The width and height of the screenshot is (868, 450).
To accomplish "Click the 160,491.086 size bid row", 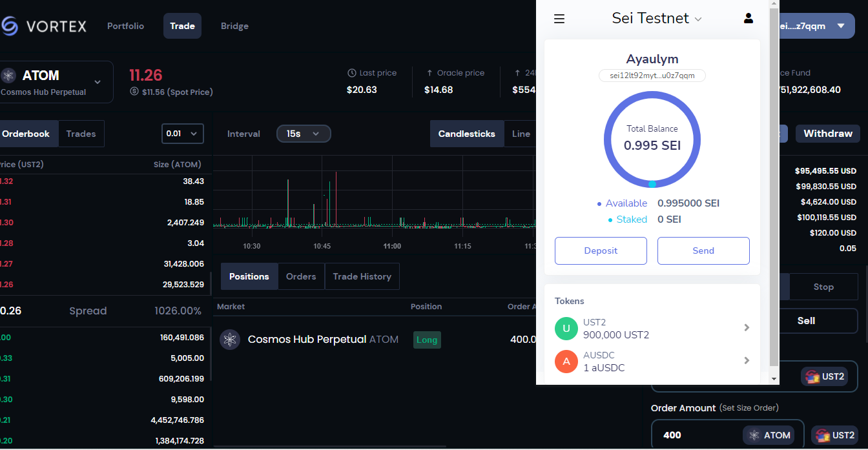I will point(103,338).
